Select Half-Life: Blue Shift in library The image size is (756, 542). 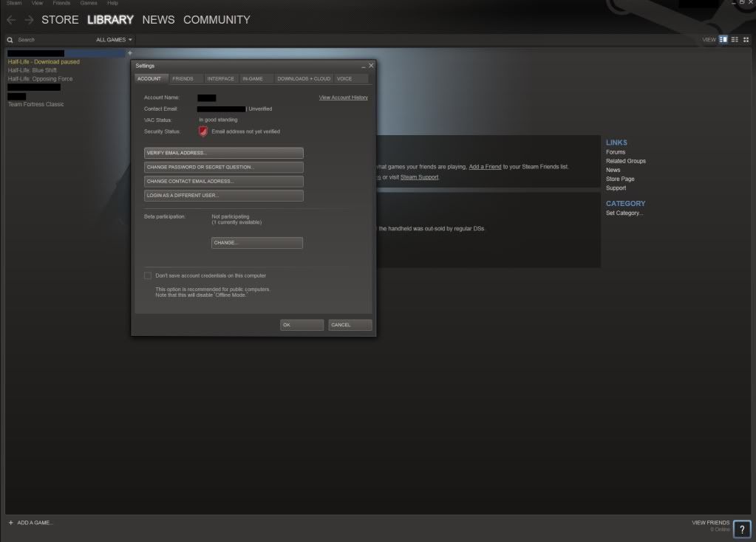(x=33, y=70)
